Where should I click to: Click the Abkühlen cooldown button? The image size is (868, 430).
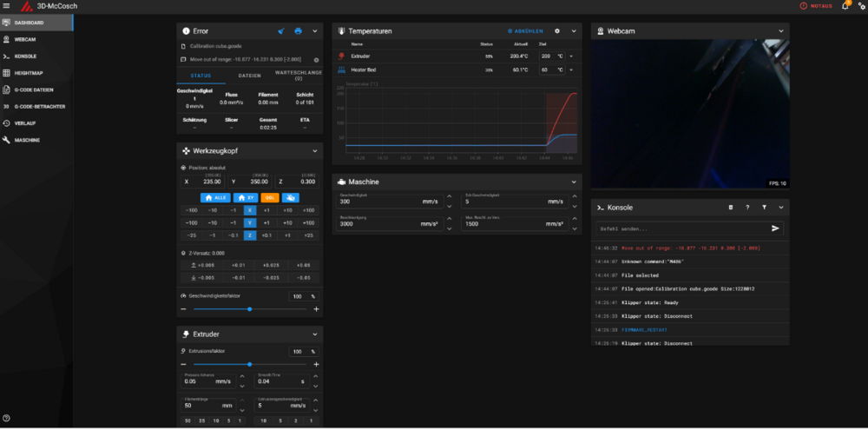click(525, 31)
